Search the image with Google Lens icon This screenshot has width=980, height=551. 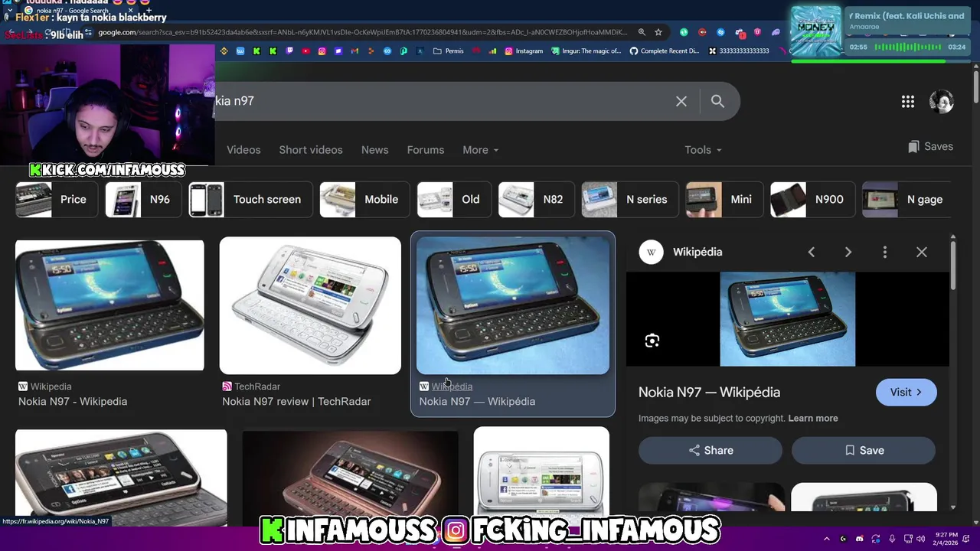click(652, 341)
